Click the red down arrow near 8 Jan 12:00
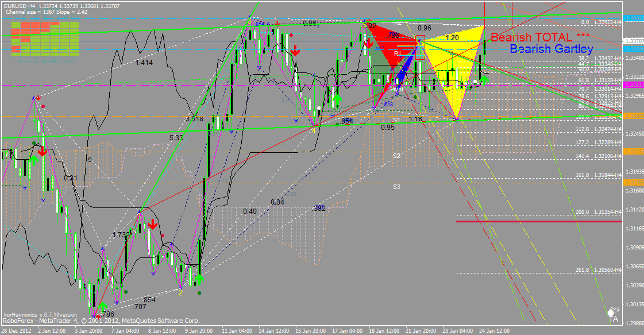This screenshot has height=335, width=644. [x=152, y=224]
